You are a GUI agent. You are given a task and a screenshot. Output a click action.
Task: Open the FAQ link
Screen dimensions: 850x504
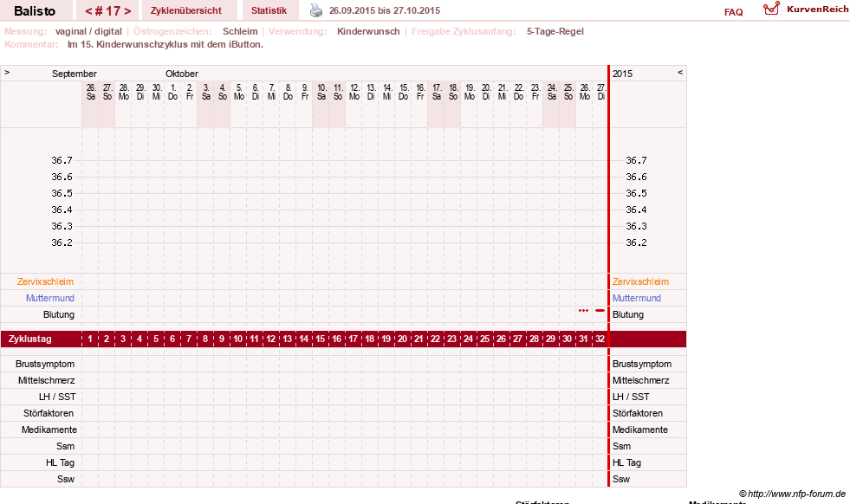pos(733,12)
